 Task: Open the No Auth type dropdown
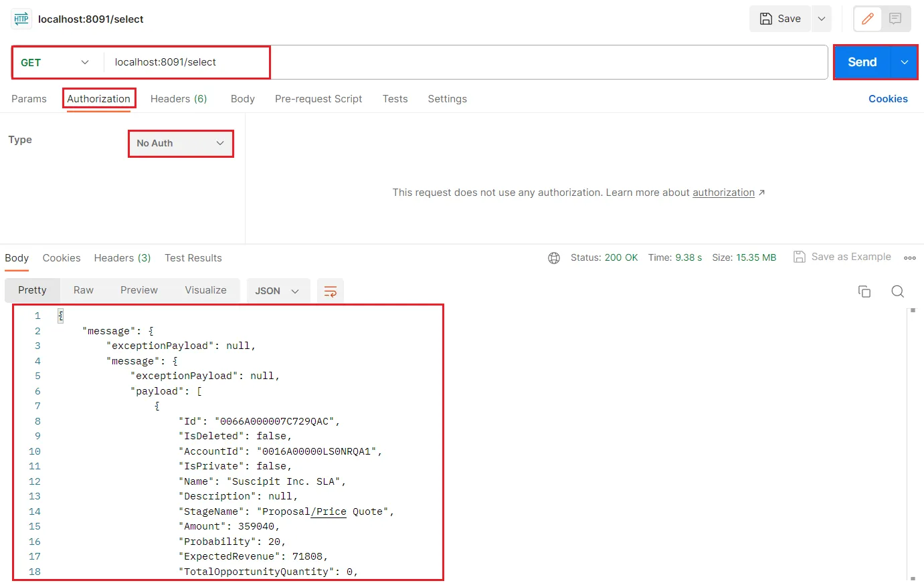181,143
